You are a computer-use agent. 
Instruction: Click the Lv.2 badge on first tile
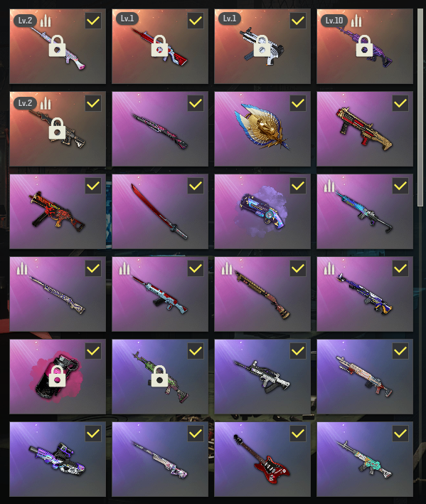click(x=25, y=21)
